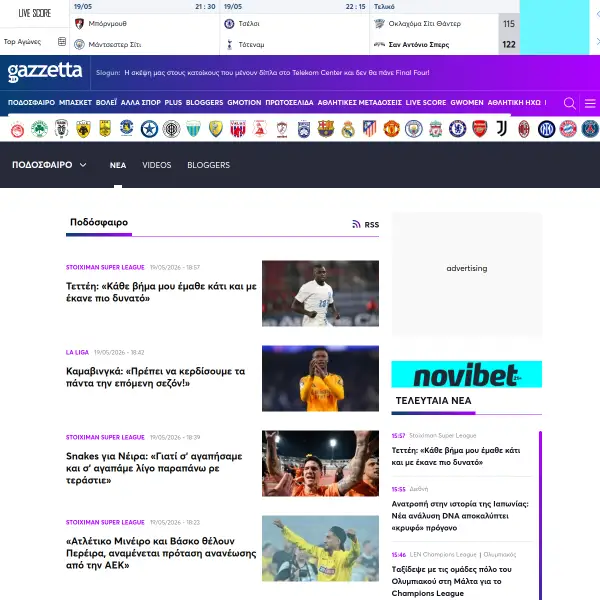Viewport: 600px width, 600px height.
Task: Expand the ΠΟΔΟΣΦΑΙΡΟ section dropdown
Action: coord(49,165)
